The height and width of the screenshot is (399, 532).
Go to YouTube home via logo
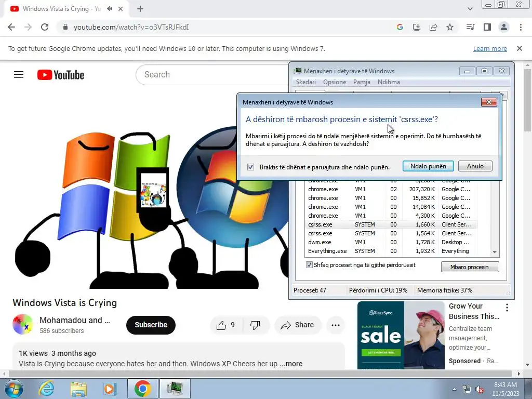point(61,75)
